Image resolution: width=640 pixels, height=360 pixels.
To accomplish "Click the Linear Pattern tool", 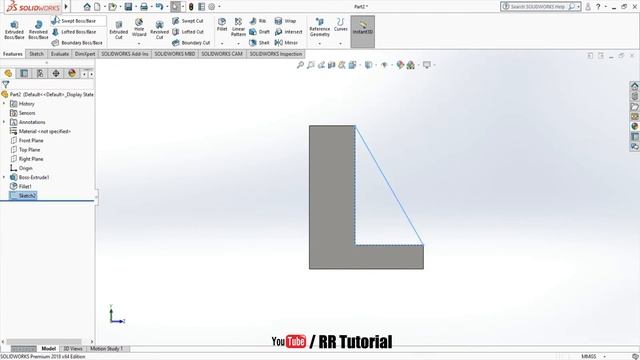I will pyautogui.click(x=238, y=27).
